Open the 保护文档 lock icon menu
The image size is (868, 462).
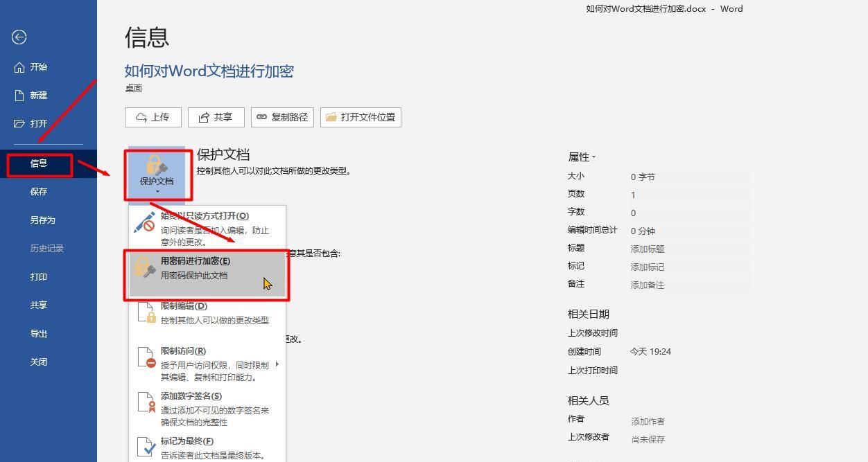point(157,168)
